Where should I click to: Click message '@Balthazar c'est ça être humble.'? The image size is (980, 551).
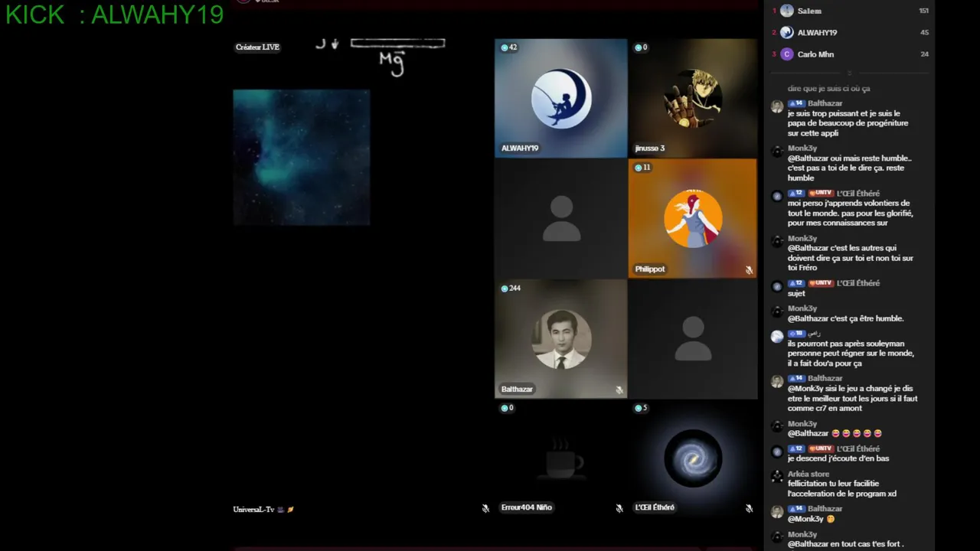point(846,318)
